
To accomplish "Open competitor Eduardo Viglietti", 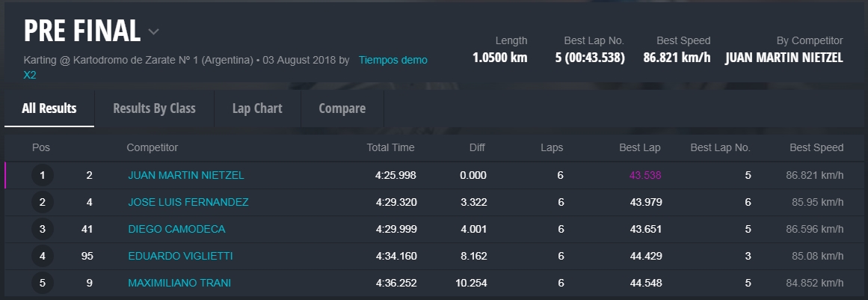I will click(x=180, y=257).
